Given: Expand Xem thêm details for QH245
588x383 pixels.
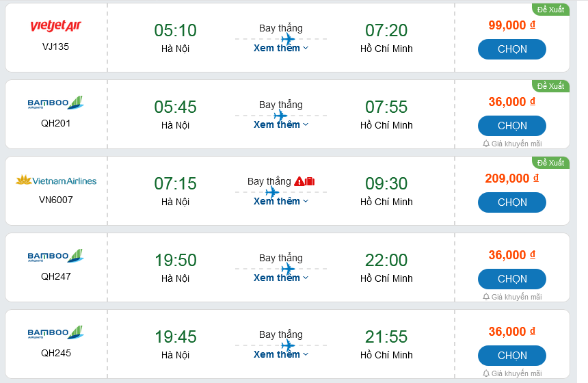Looking at the screenshot, I should click(281, 354).
